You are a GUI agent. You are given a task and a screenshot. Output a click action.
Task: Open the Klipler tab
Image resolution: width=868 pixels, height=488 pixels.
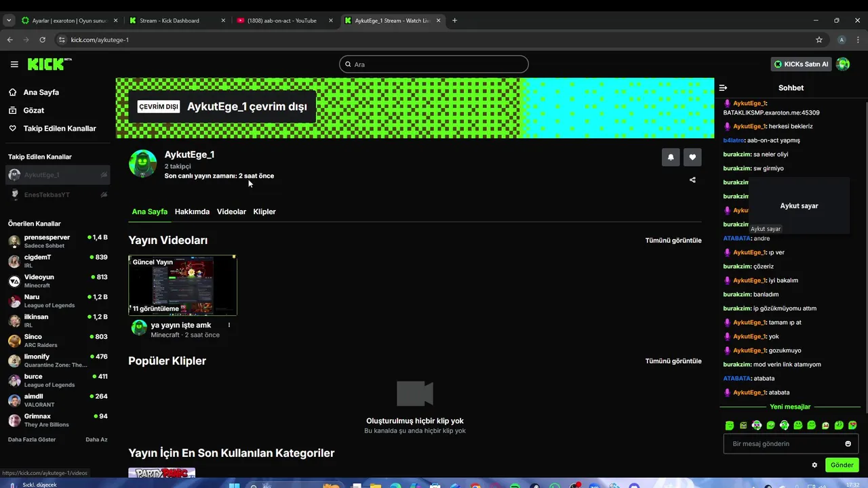click(264, 211)
